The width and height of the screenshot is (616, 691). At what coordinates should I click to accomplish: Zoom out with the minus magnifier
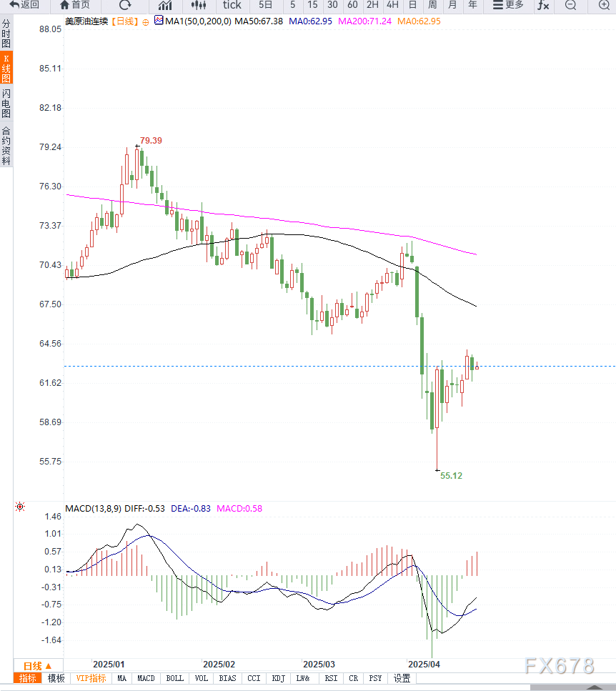[x=570, y=5]
